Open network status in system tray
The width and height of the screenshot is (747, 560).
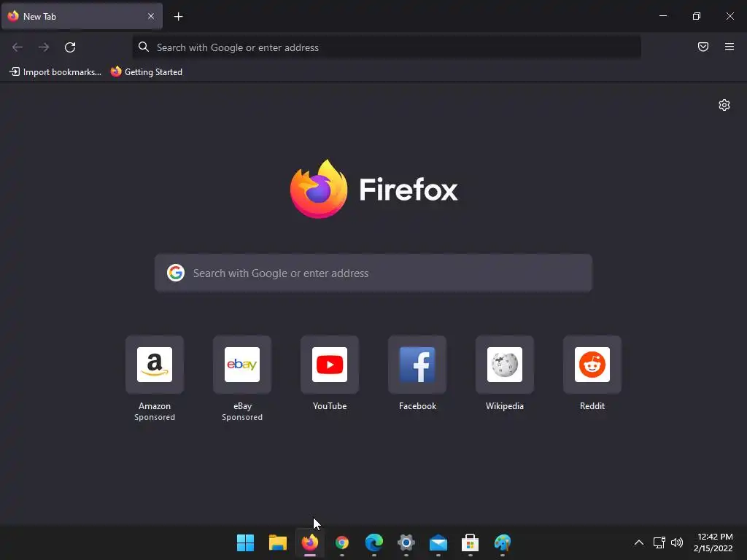[659, 542]
